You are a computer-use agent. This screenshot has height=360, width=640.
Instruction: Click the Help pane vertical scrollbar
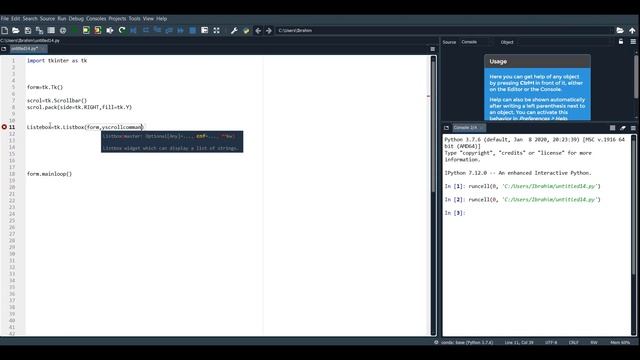click(636, 77)
